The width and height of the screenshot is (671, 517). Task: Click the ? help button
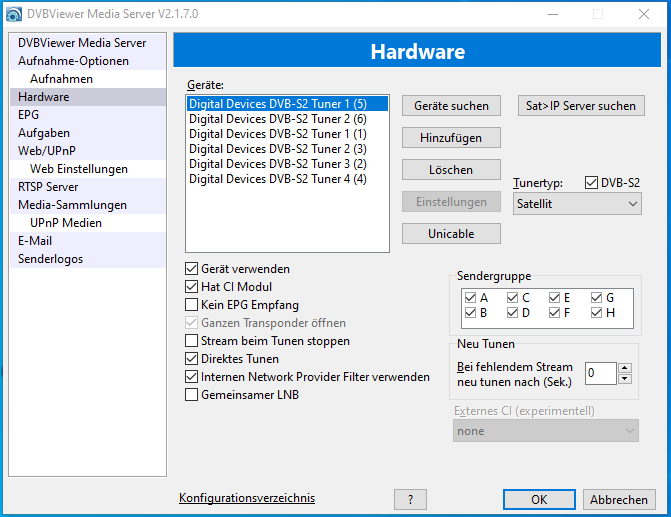tap(410, 499)
